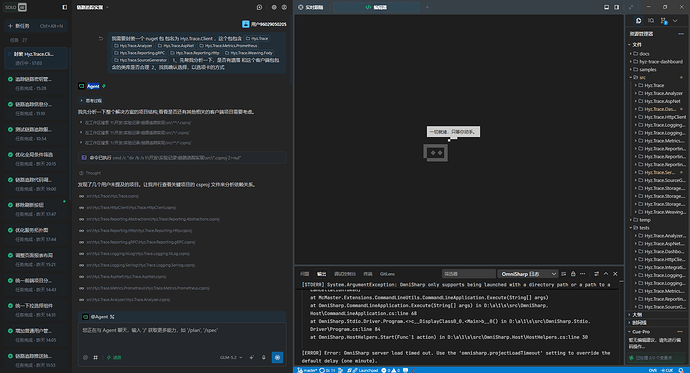
Task: Expand the temp folder in explorer
Action: (x=645, y=220)
